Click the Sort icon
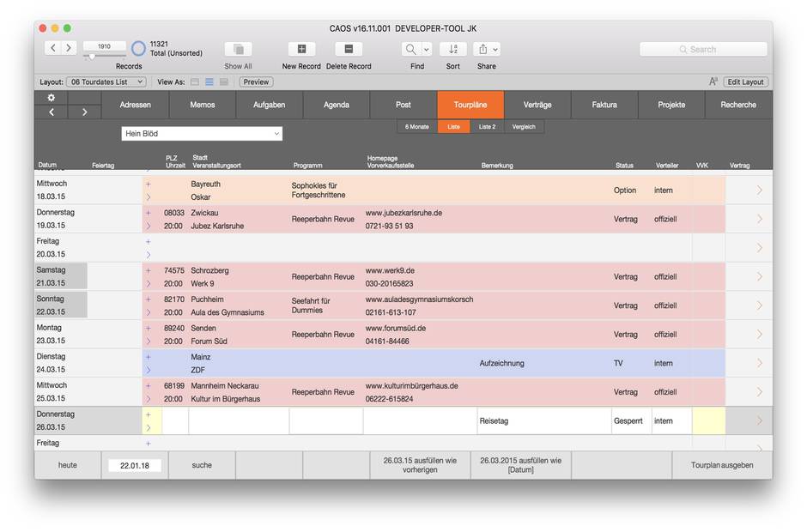Image resolution: width=807 pixels, height=532 pixels. (453, 49)
